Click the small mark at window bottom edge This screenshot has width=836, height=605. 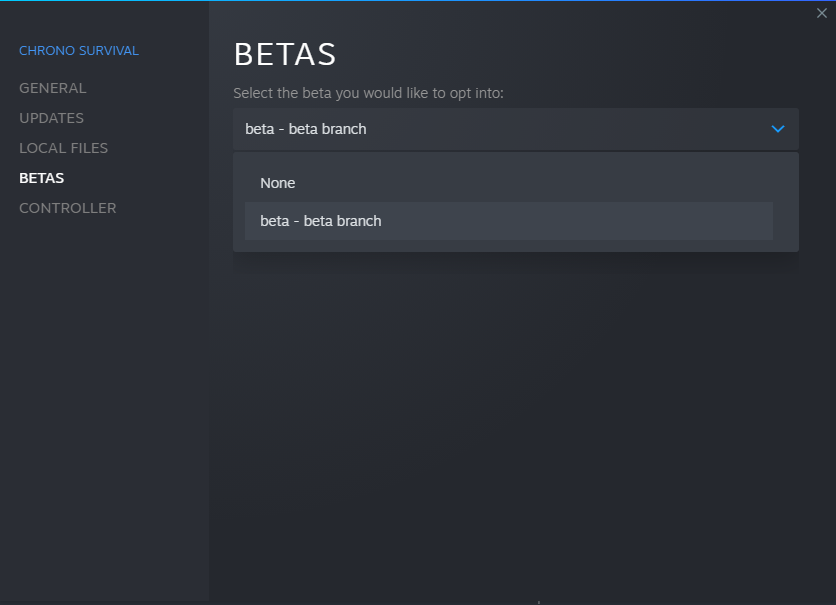click(539, 602)
